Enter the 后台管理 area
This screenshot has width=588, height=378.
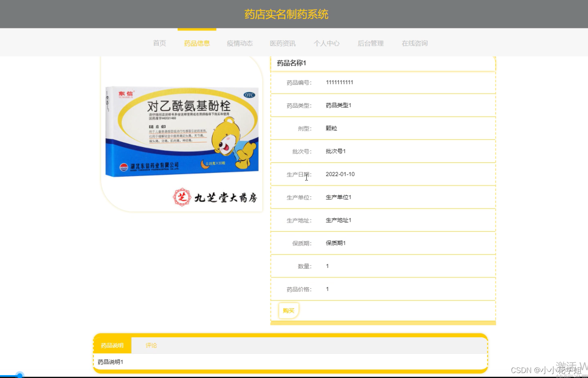point(370,43)
